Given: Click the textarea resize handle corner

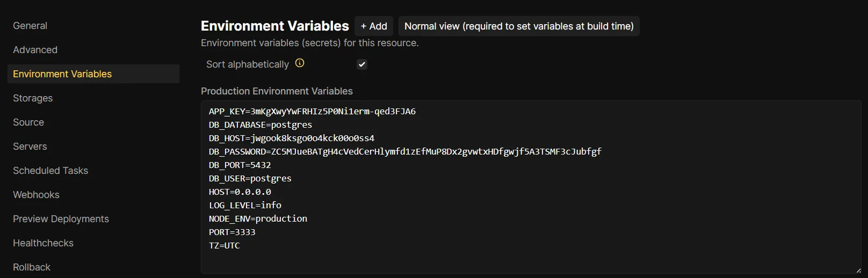Looking at the screenshot, I should point(858,270).
